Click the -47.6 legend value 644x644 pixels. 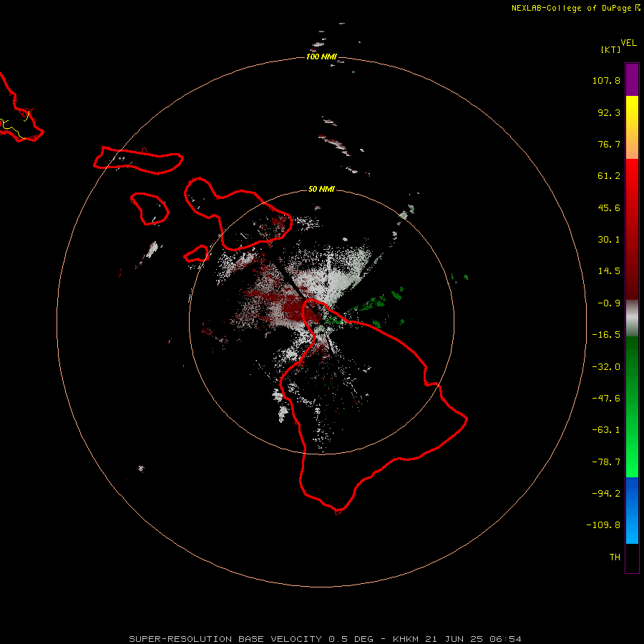(606, 399)
